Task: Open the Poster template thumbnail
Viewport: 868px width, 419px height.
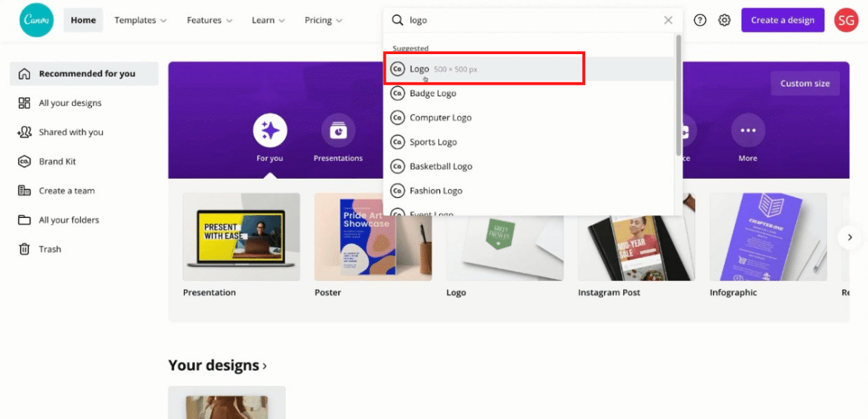Action: coord(373,237)
